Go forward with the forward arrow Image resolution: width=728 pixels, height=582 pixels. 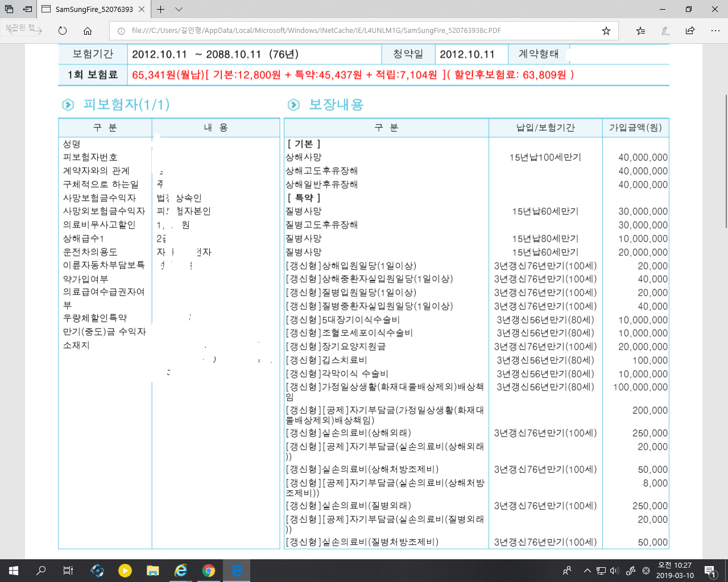[x=37, y=31]
